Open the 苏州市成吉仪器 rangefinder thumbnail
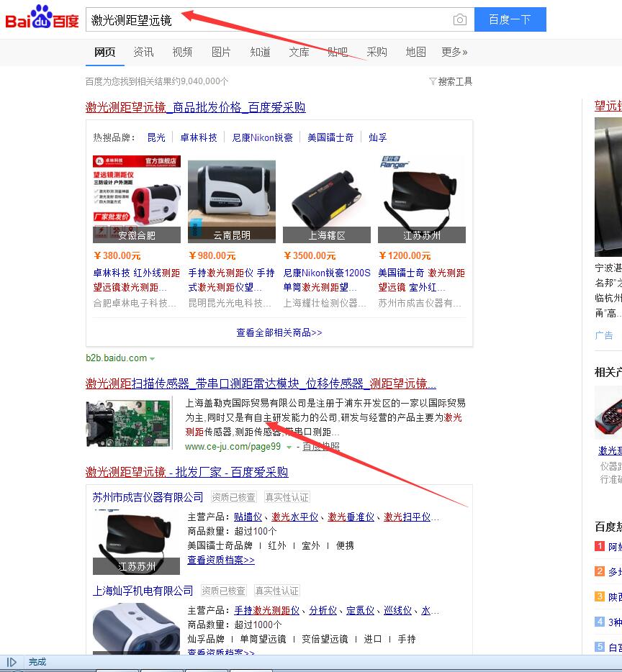Screen dimensions: 622x672 point(136,542)
